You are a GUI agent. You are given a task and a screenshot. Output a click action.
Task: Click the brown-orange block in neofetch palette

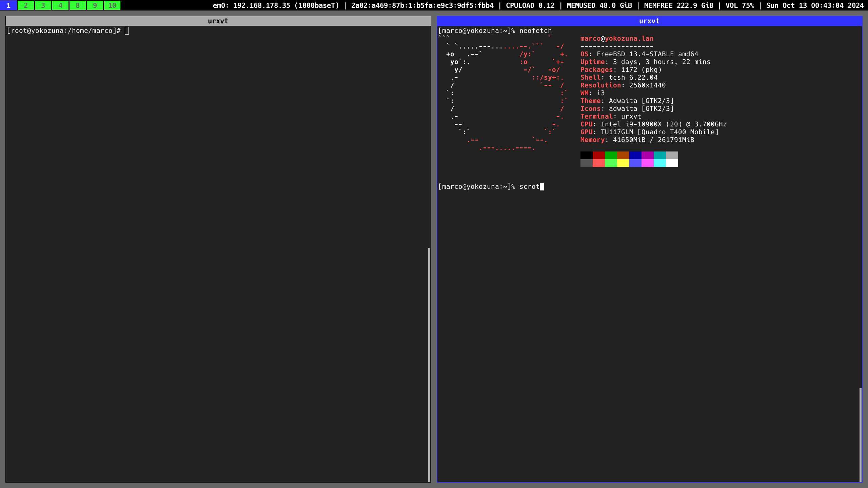[623, 155]
